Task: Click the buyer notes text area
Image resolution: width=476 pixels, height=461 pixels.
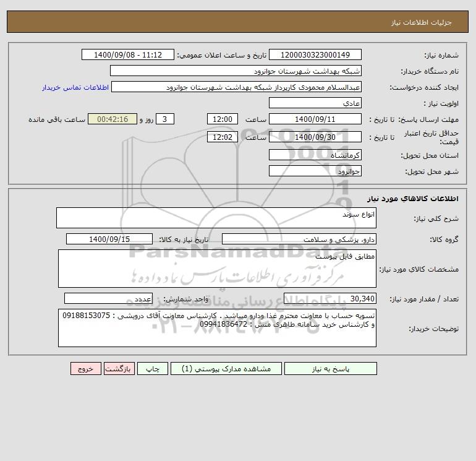Action: click(217, 328)
